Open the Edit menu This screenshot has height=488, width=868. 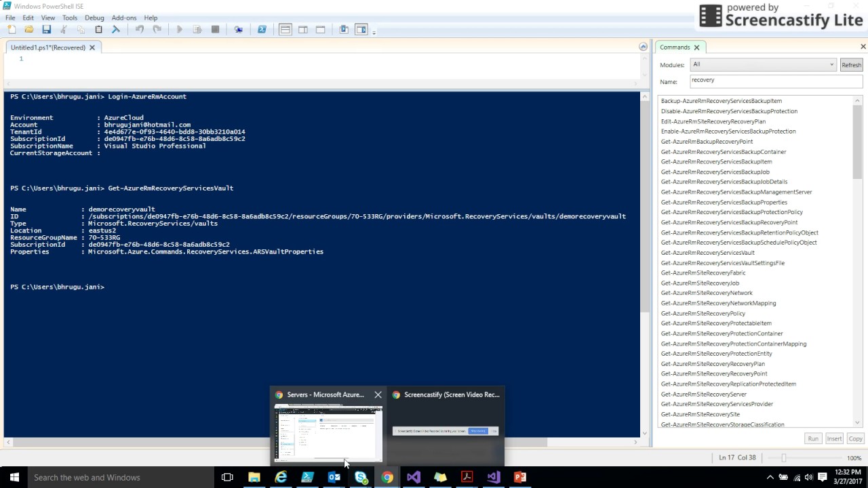tap(28, 18)
